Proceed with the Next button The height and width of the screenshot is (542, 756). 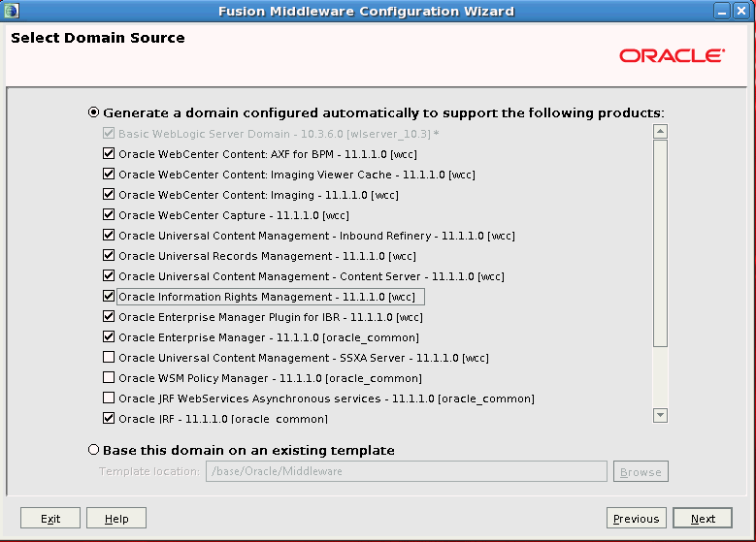coord(703,518)
